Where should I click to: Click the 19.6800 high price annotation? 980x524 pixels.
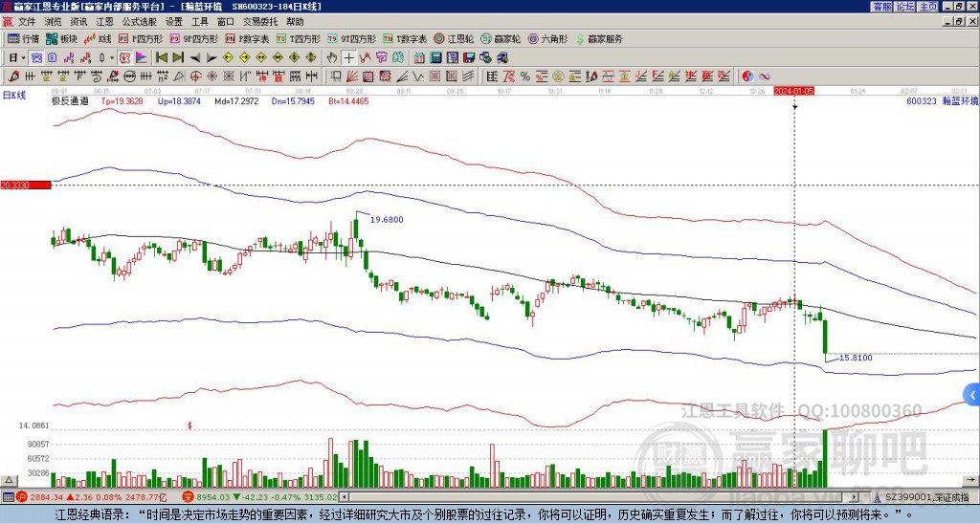(x=387, y=220)
